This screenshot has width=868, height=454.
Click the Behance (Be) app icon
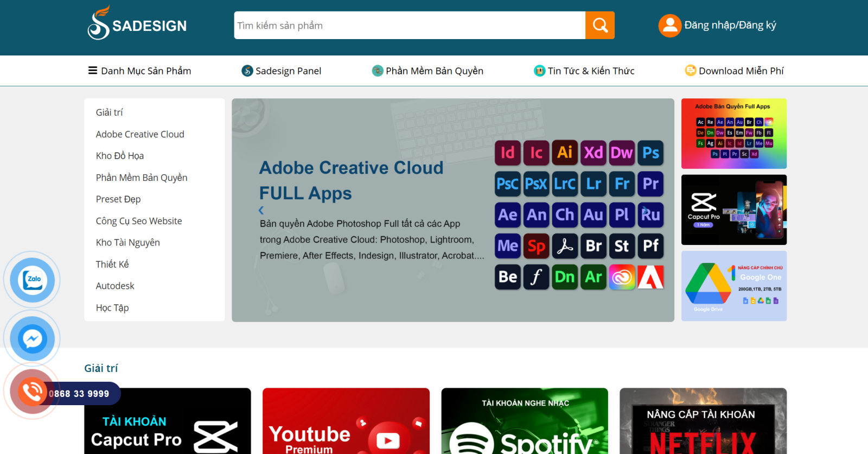(508, 277)
